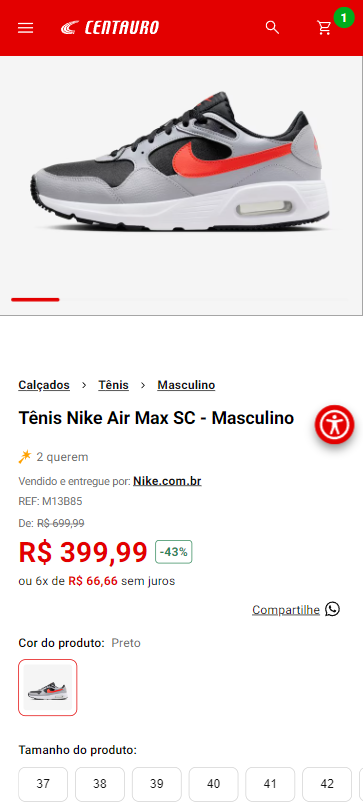
Task: Select shoe size 37
Action: tap(43, 784)
